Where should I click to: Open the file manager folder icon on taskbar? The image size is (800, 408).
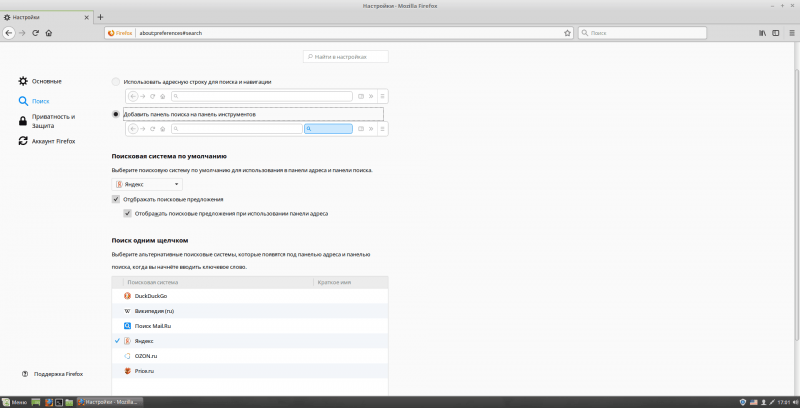69,402
